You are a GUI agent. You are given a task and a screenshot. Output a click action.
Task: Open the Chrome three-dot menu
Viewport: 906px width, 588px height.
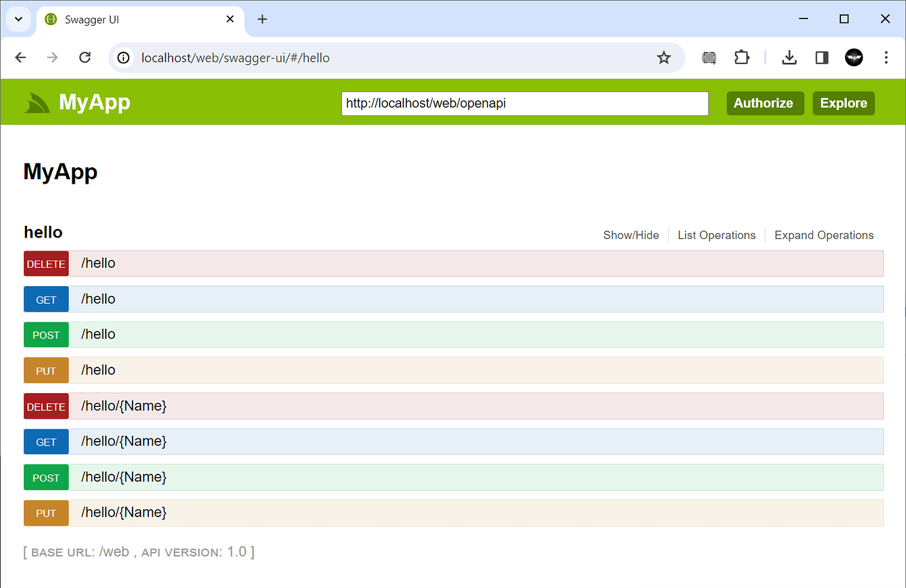[x=886, y=57]
